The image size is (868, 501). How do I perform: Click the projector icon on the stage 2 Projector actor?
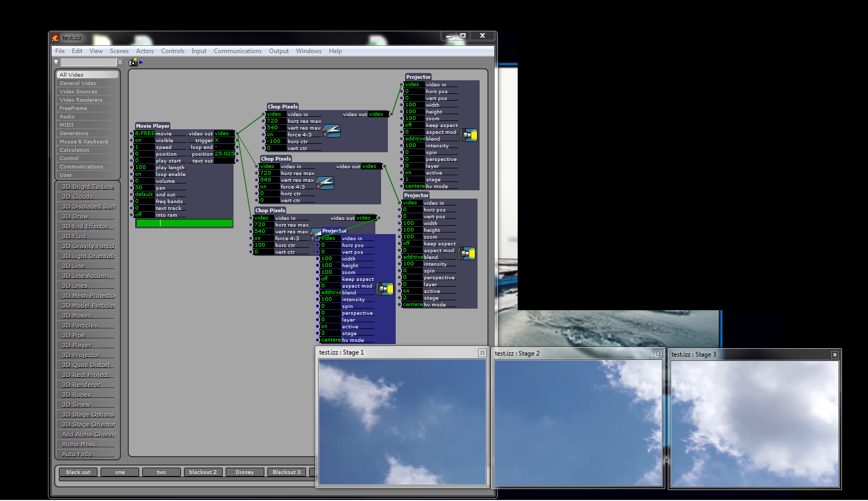[467, 253]
